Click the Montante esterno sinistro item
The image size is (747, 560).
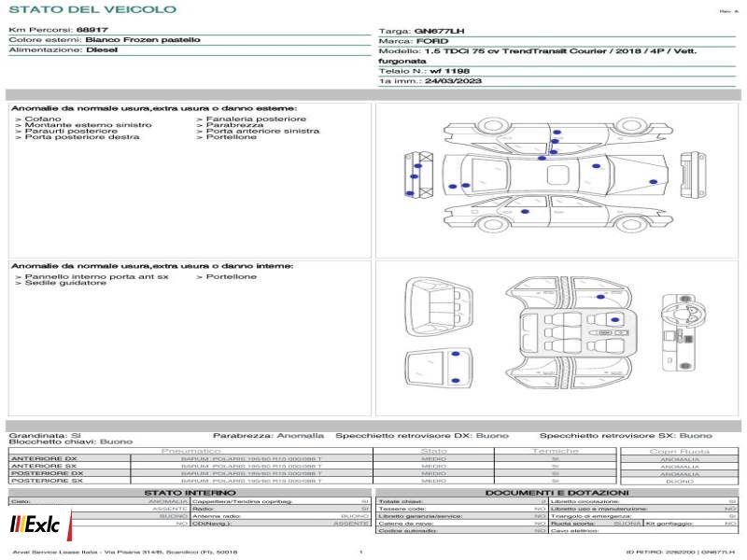(x=88, y=125)
